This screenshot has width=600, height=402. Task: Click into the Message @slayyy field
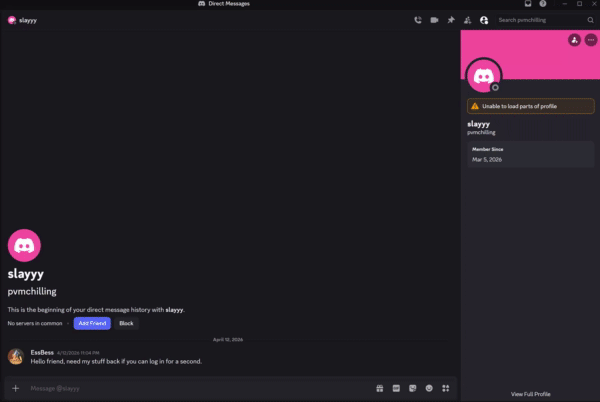[x=190, y=387]
